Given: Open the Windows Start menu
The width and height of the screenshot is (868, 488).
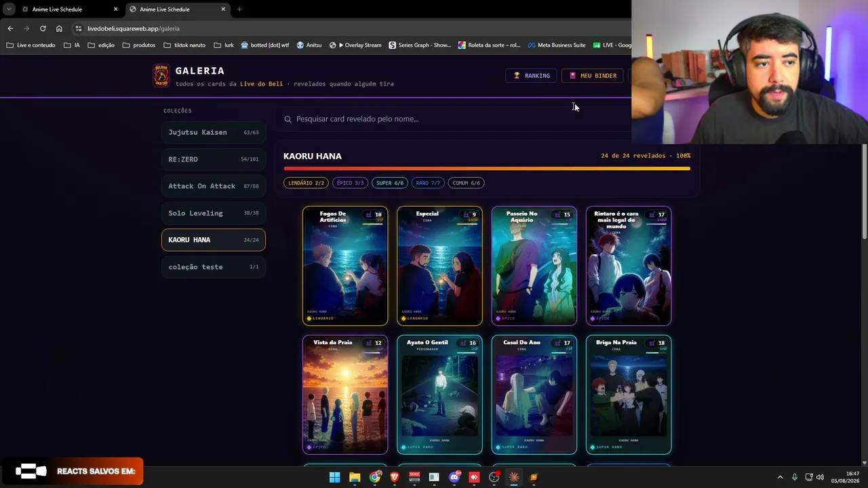Looking at the screenshot, I should [x=334, y=477].
